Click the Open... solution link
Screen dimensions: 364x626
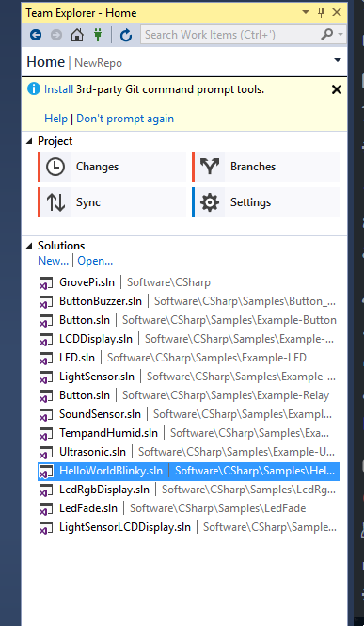click(95, 261)
